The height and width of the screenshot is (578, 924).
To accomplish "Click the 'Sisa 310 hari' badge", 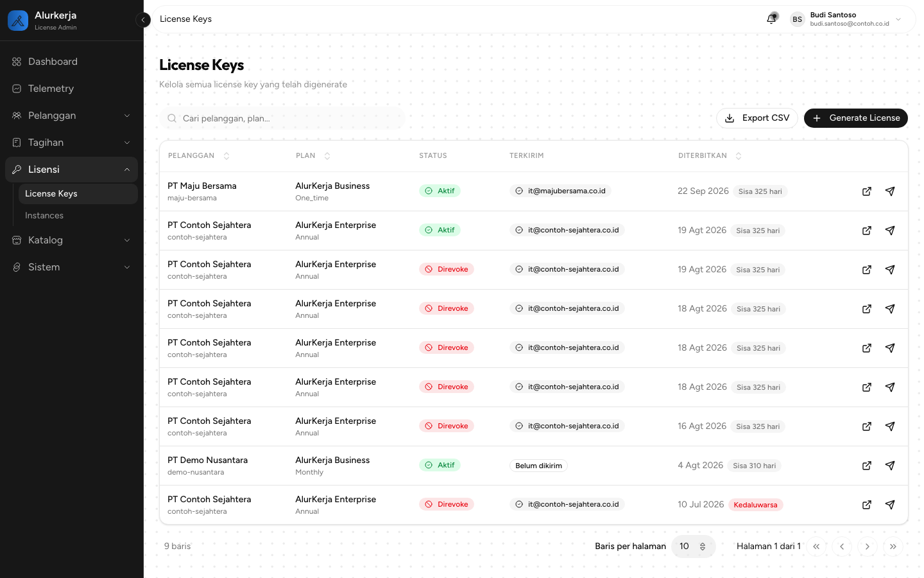I will [x=755, y=466].
